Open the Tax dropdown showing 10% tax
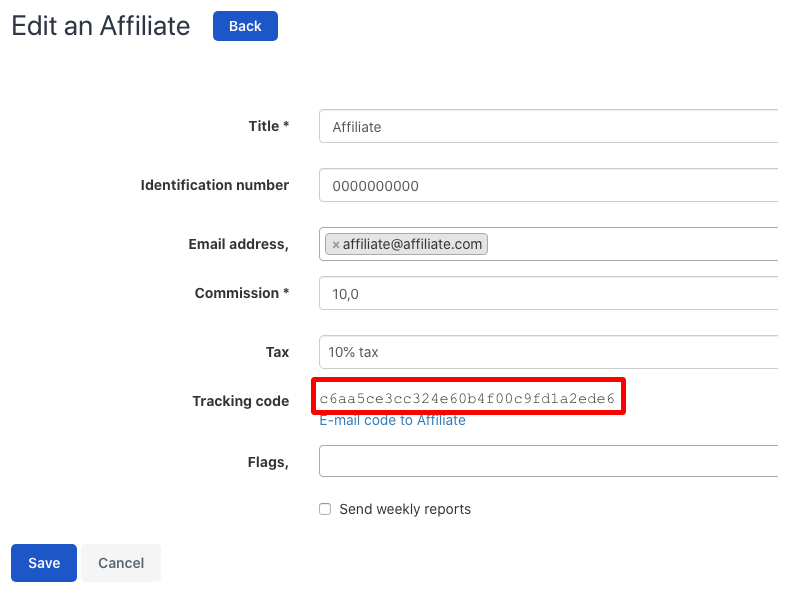The image size is (798, 614). pos(549,352)
